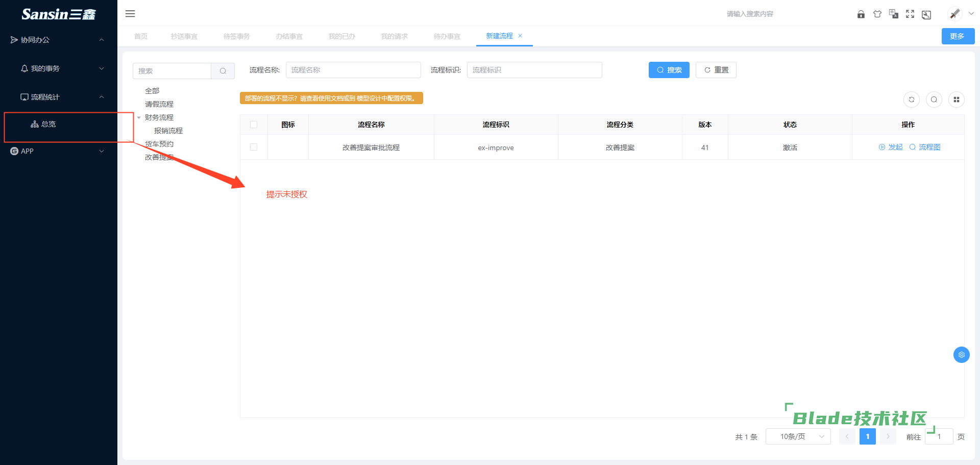Click the ex-improve table cell
This screenshot has height=465, width=980.
pos(496,148)
